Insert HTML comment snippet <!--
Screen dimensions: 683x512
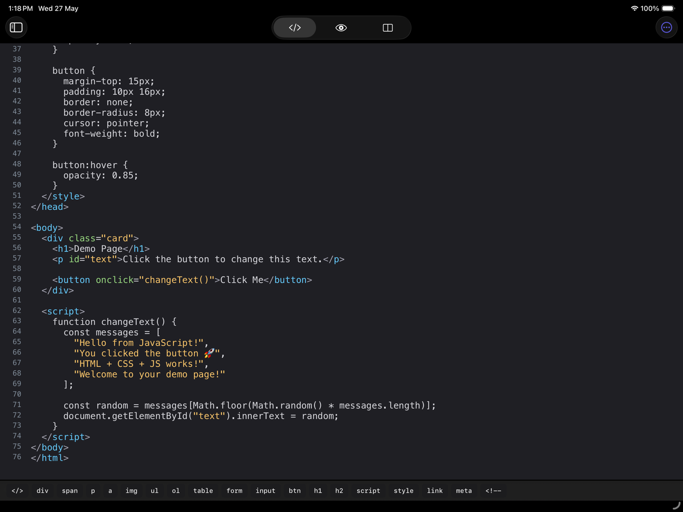click(493, 491)
